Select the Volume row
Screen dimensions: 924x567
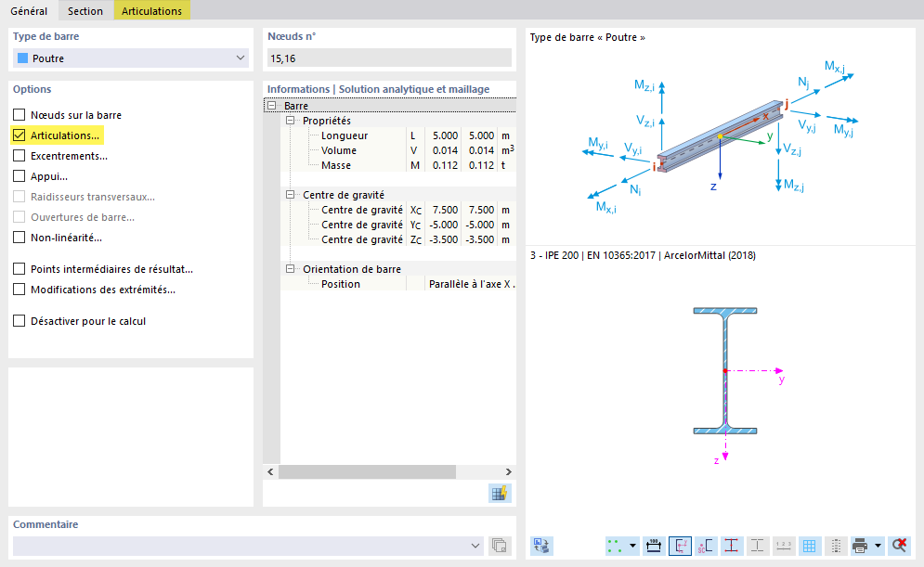(x=398, y=150)
